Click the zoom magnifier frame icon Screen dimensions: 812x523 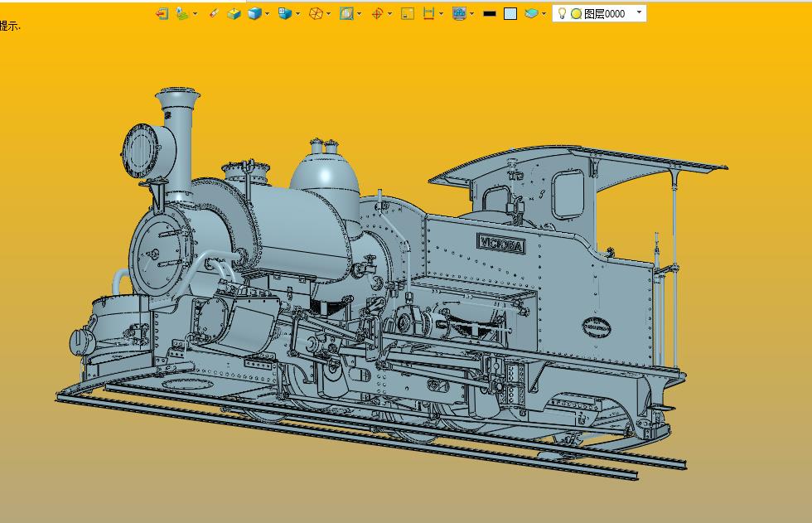(346, 13)
